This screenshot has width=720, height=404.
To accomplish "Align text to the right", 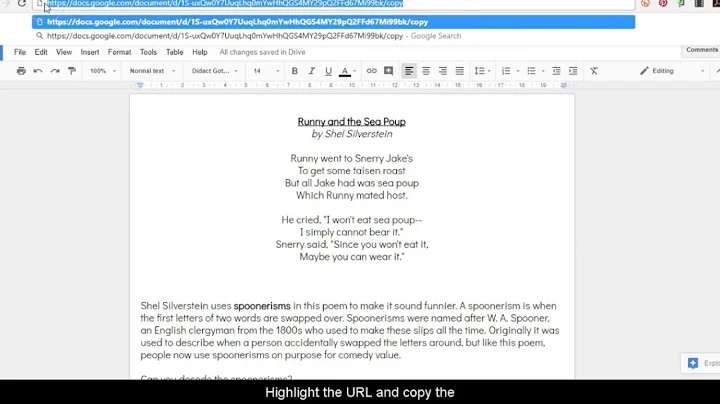I will point(443,71).
